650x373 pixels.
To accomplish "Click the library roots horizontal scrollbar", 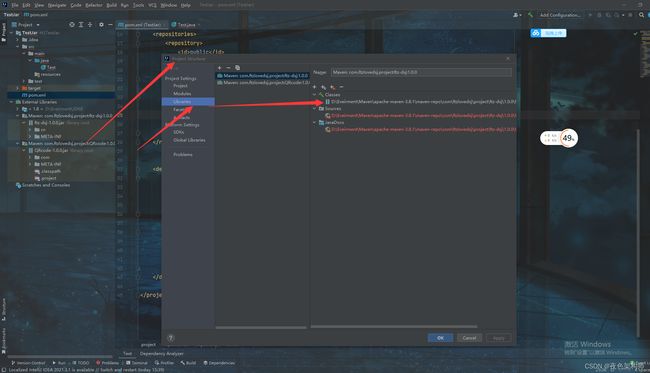I will (x=394, y=327).
